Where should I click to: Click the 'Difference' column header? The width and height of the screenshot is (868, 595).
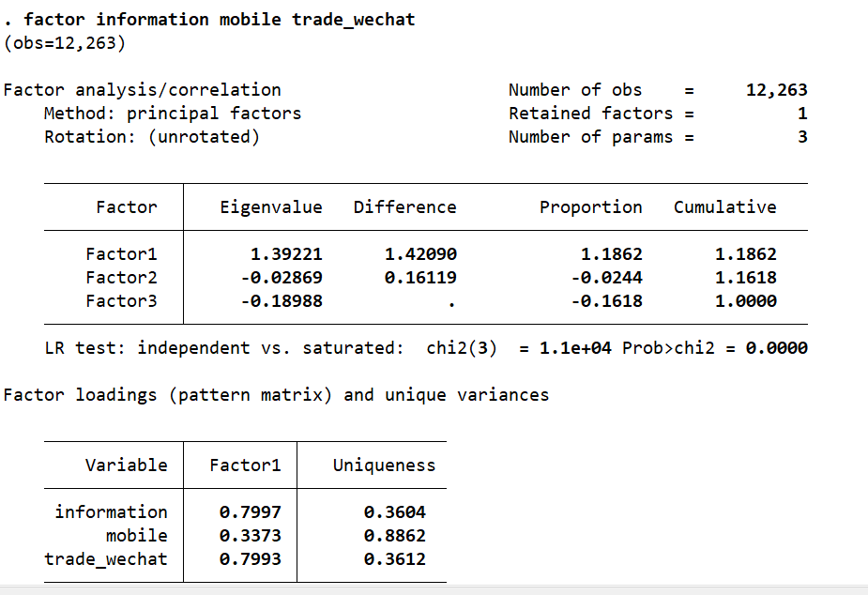coord(404,207)
